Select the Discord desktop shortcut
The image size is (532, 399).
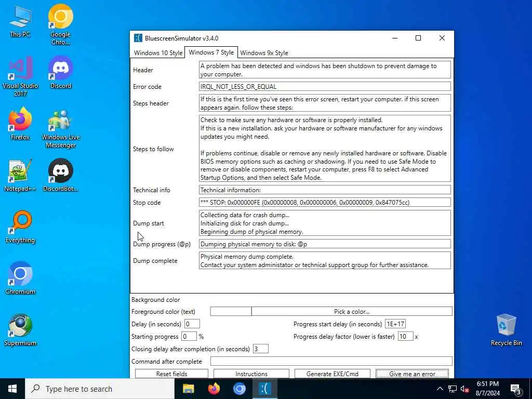click(x=60, y=73)
